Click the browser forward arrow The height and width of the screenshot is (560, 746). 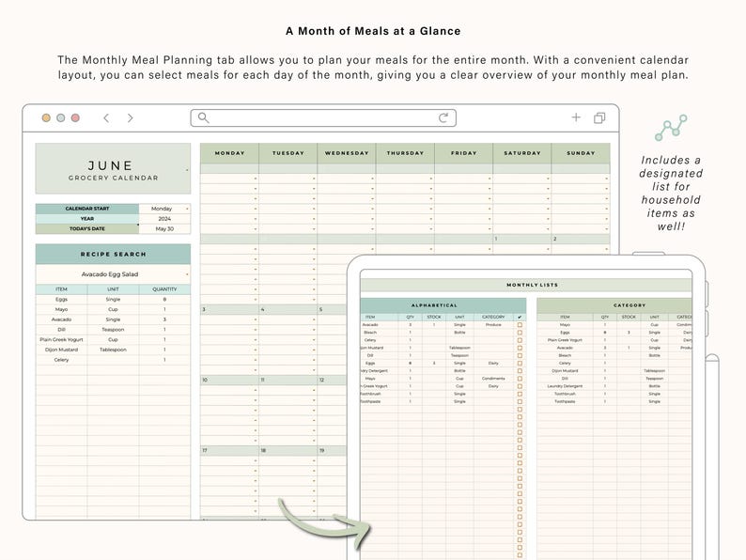[x=131, y=118]
